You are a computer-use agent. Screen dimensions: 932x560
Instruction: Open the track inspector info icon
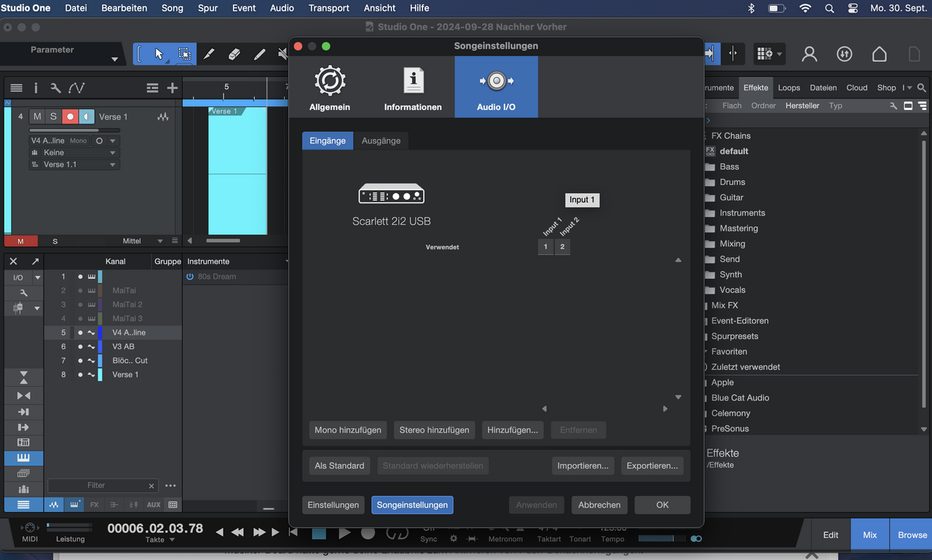(x=36, y=88)
